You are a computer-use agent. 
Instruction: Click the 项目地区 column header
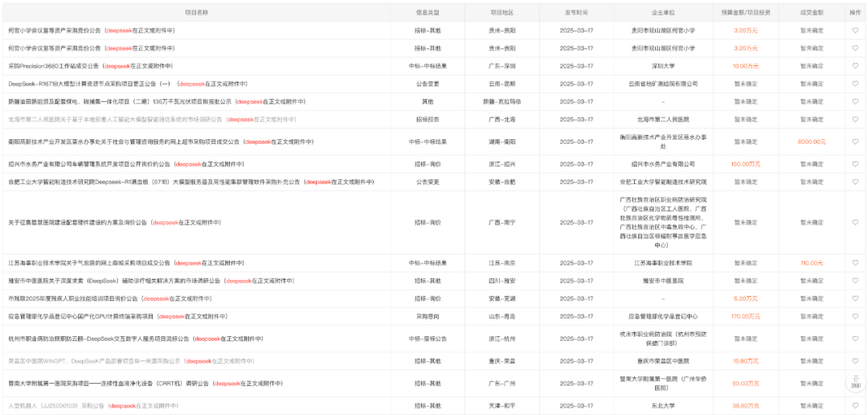click(502, 12)
